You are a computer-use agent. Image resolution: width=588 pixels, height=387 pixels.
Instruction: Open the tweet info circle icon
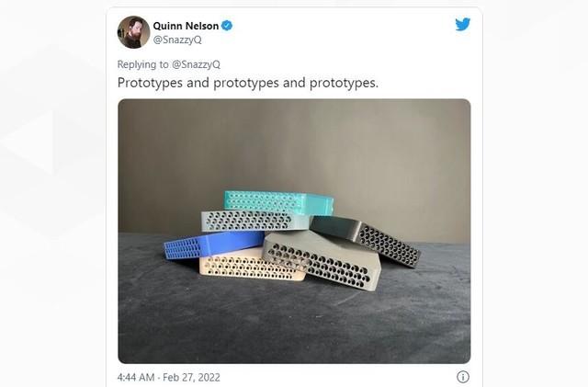point(463,377)
